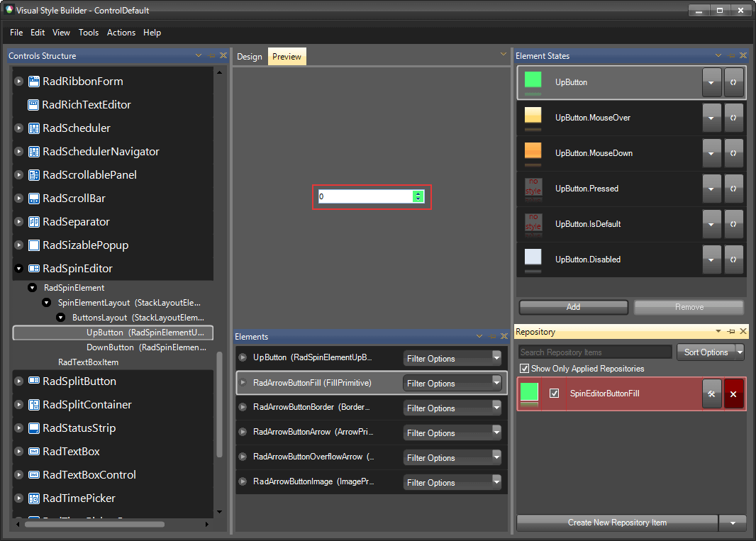756x541 pixels.
Task: Delete the SpinEditorButtonFill repository item
Action: click(x=733, y=394)
